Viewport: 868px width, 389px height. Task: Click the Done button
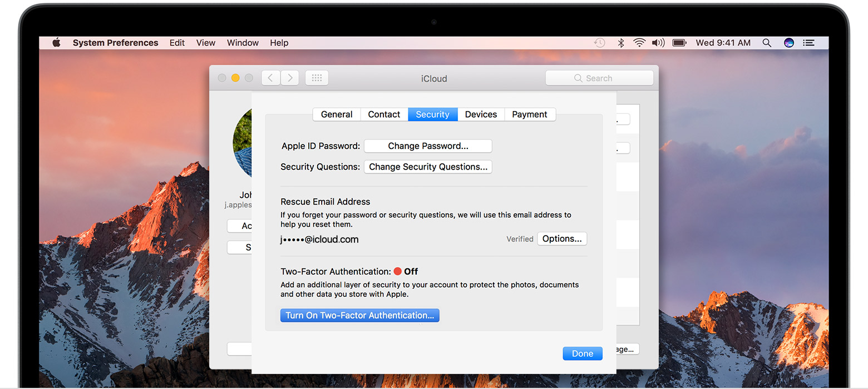[583, 353]
